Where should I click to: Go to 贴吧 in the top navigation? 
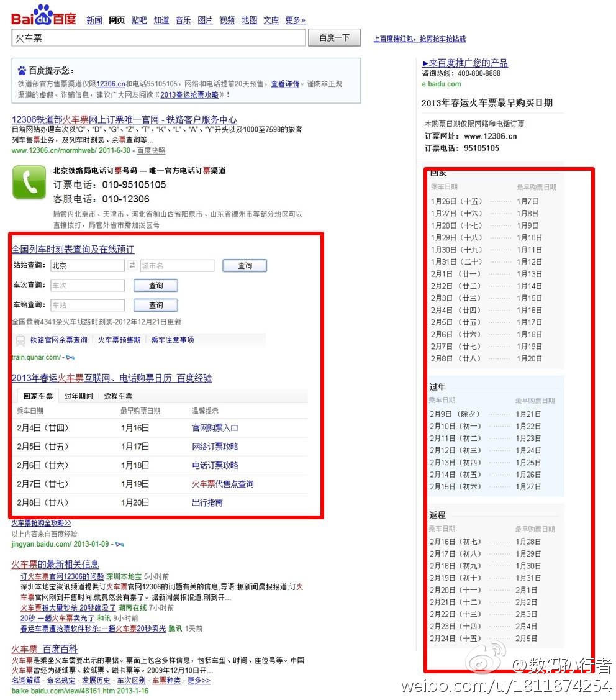tap(139, 20)
